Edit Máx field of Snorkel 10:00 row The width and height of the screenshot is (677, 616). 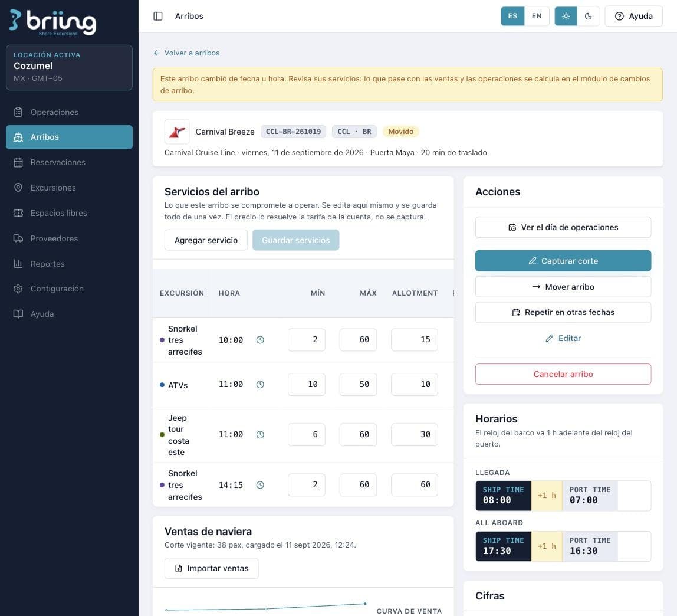click(x=358, y=340)
